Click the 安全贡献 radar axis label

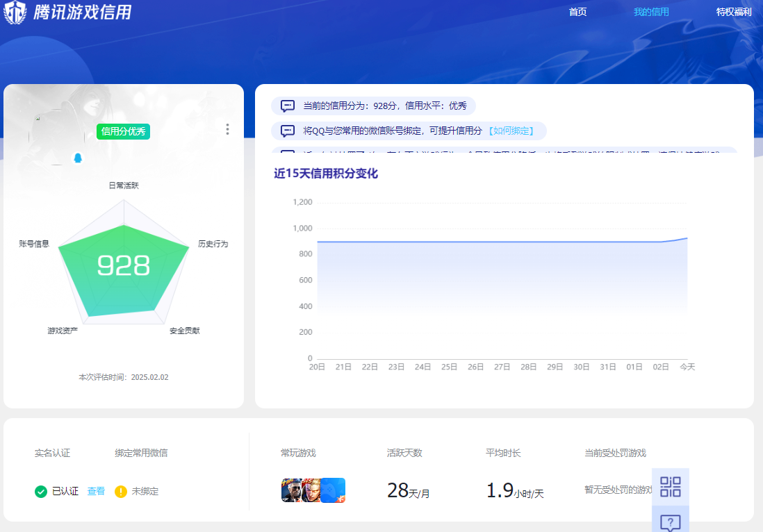[x=184, y=331]
